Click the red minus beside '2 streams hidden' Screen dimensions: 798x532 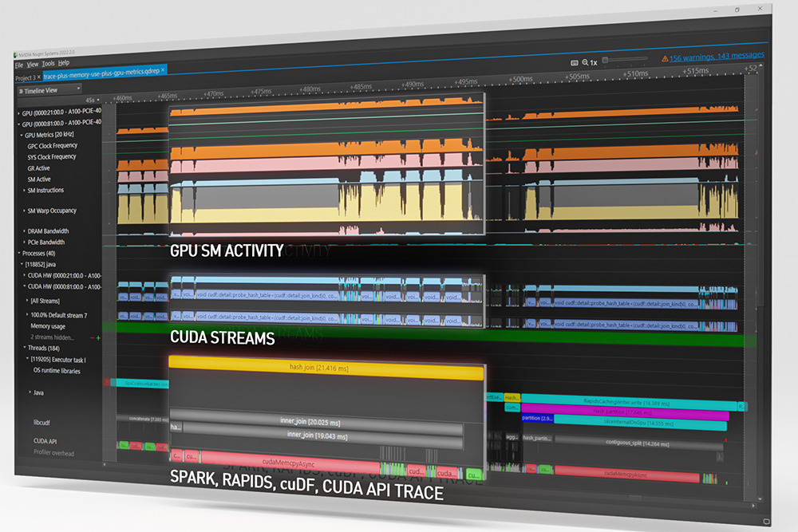pyautogui.click(x=93, y=337)
